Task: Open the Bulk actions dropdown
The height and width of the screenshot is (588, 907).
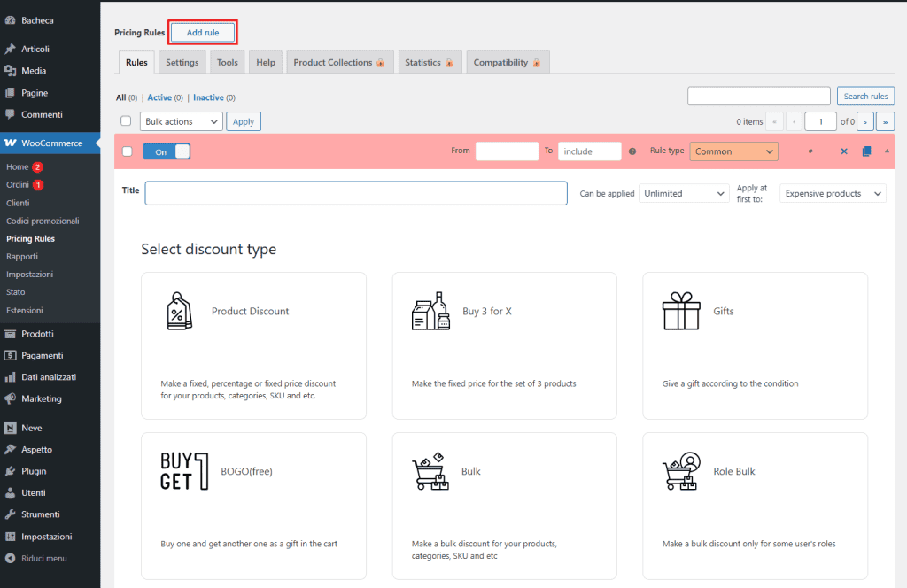Action: tap(181, 121)
